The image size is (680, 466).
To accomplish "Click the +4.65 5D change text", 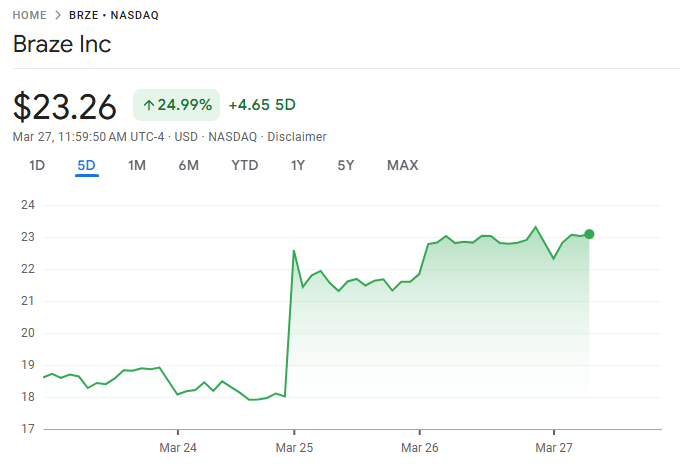I will 262,105.
